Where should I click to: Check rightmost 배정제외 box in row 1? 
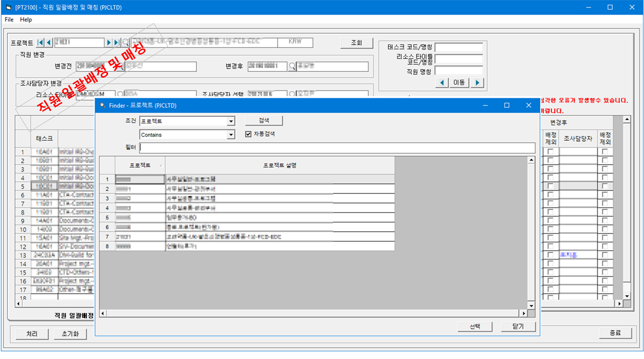(x=605, y=152)
